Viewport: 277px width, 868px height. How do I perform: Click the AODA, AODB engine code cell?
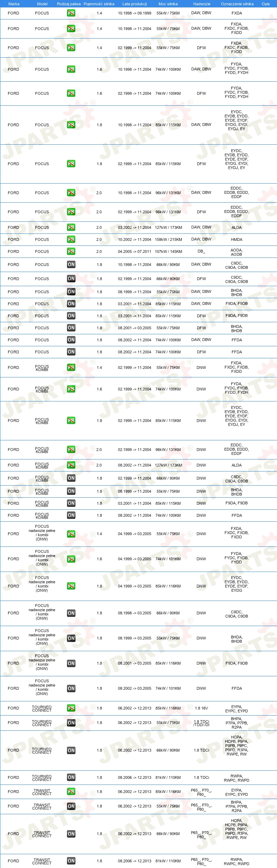pyautogui.click(x=237, y=252)
